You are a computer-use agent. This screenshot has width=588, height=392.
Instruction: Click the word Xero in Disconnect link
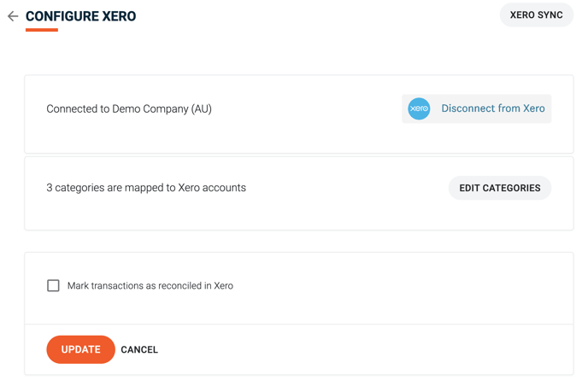534,108
